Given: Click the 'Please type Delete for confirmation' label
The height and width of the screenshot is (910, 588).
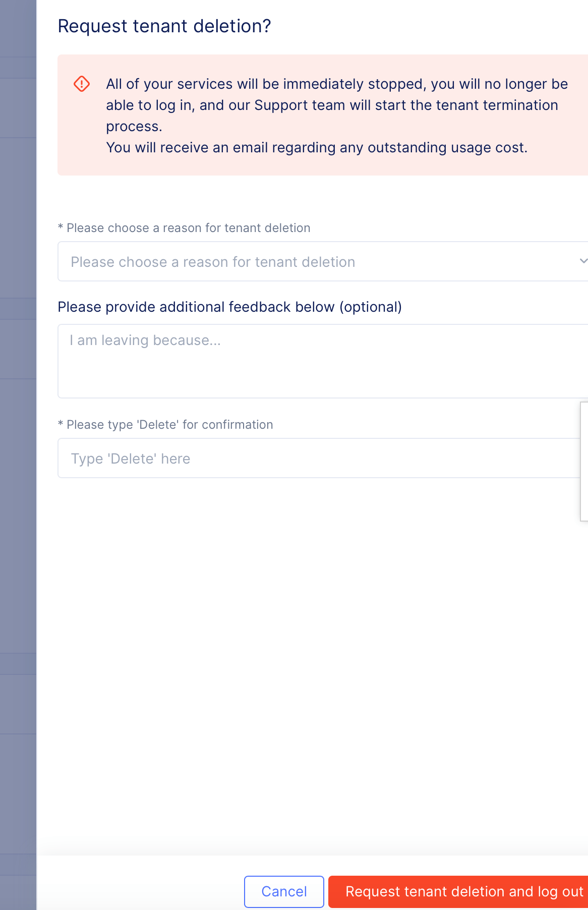Looking at the screenshot, I should pos(165,424).
